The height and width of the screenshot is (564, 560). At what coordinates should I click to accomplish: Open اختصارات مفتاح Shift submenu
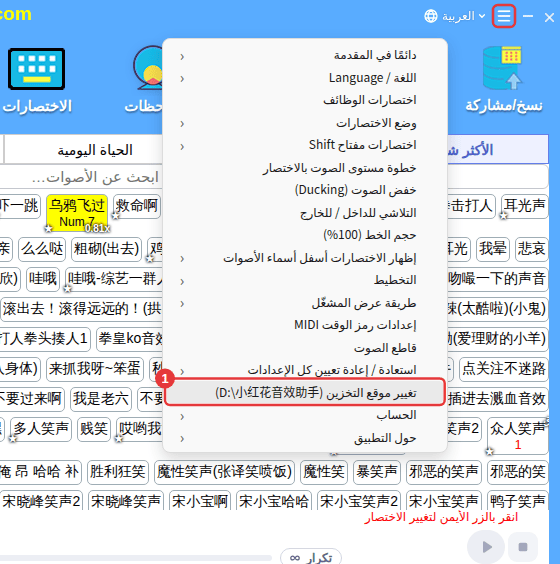click(305, 145)
